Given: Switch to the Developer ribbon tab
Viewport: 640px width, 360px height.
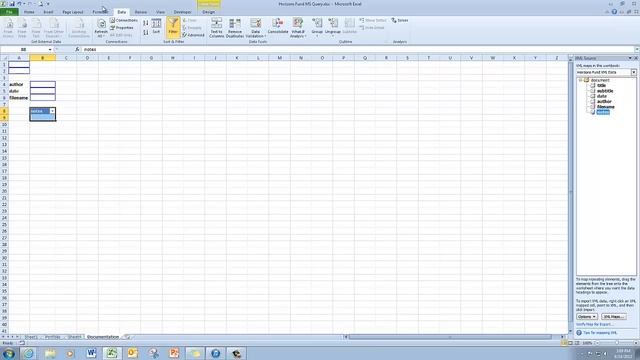Looking at the screenshot, I should click(x=182, y=12).
